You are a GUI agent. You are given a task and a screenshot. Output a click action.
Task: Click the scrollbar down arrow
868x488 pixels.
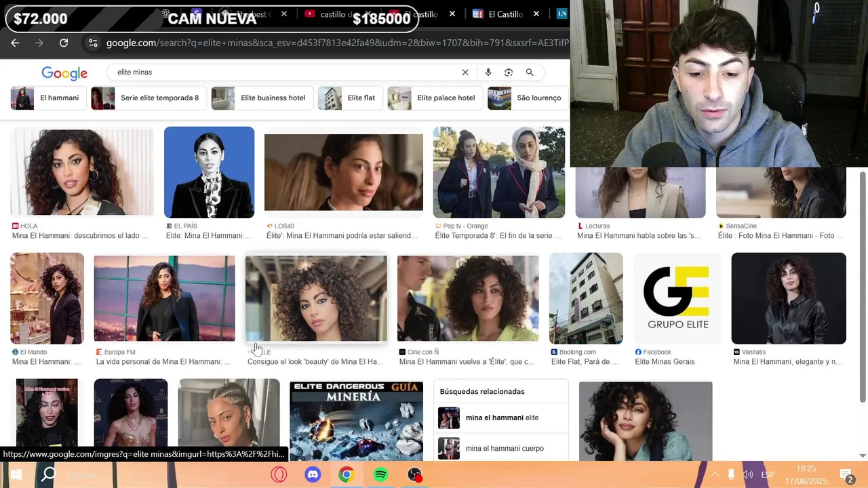click(863, 455)
